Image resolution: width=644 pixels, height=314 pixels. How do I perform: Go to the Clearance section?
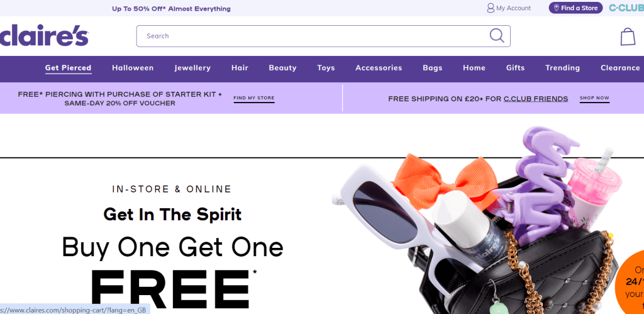[620, 68]
